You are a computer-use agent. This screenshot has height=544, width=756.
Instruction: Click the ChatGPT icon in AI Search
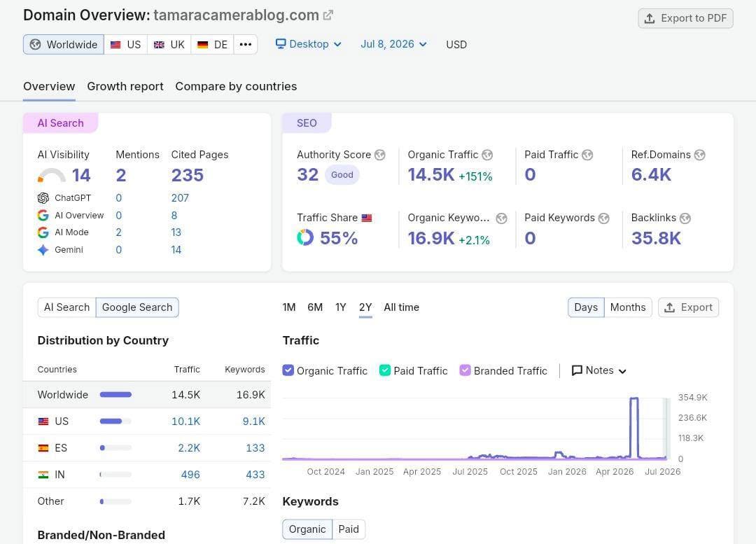[x=43, y=197]
